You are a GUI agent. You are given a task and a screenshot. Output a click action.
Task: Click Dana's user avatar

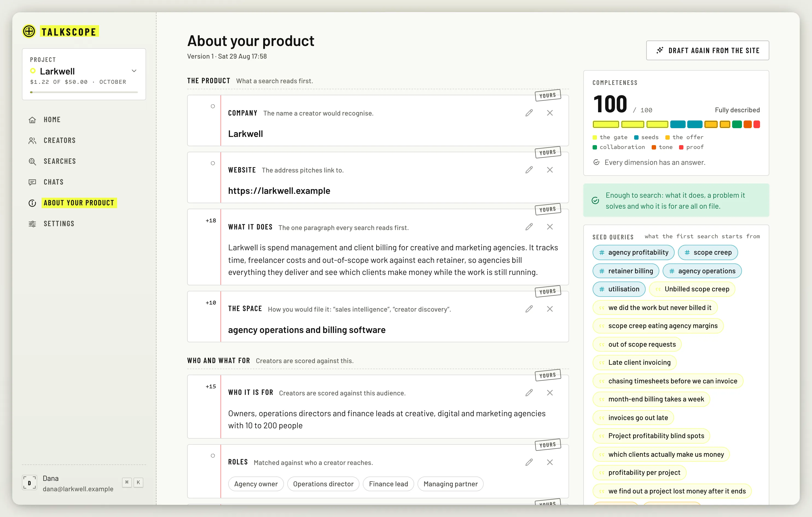point(29,483)
